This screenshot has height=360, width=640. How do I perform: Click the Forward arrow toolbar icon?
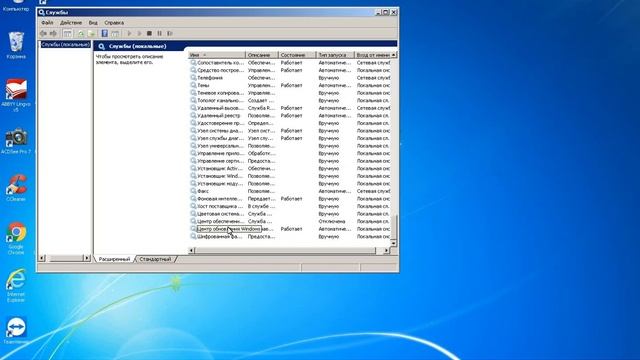point(53,33)
